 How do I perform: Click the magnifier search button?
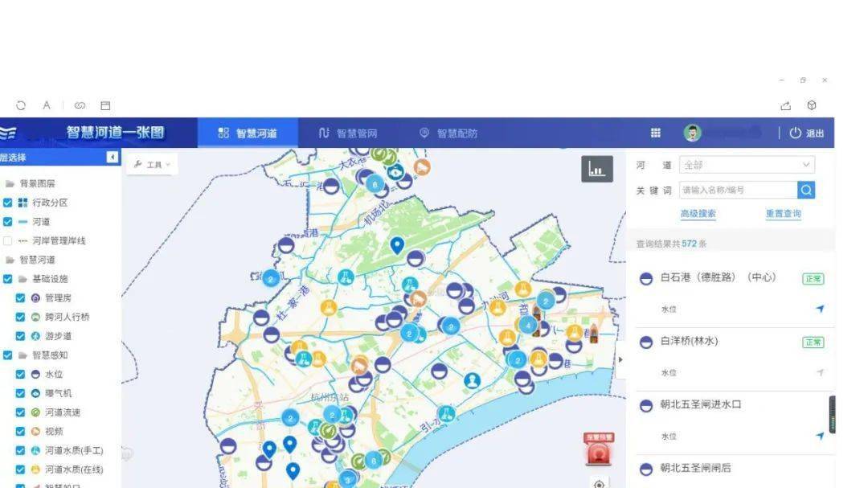[x=806, y=190]
